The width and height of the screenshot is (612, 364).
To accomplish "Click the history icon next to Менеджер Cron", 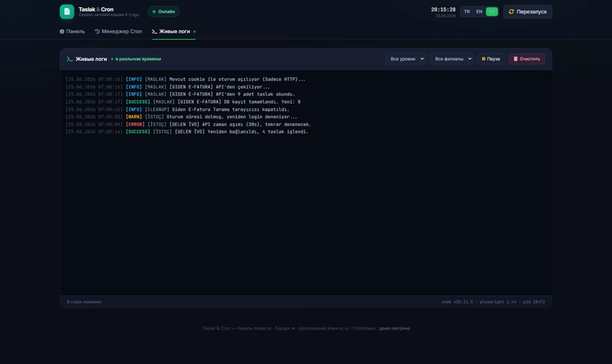I will (x=97, y=31).
